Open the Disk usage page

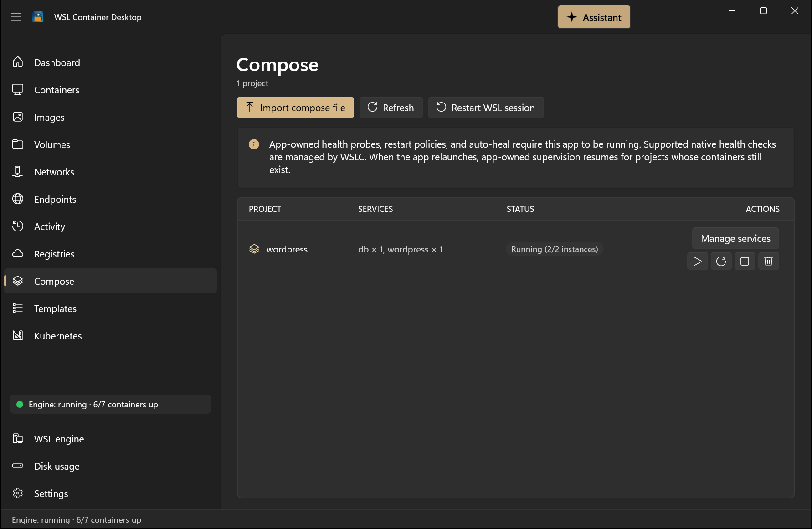pos(110,466)
